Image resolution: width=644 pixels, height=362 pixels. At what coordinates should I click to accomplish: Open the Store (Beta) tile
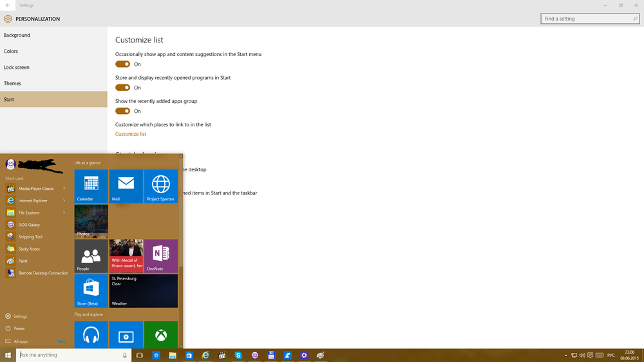tap(91, 291)
